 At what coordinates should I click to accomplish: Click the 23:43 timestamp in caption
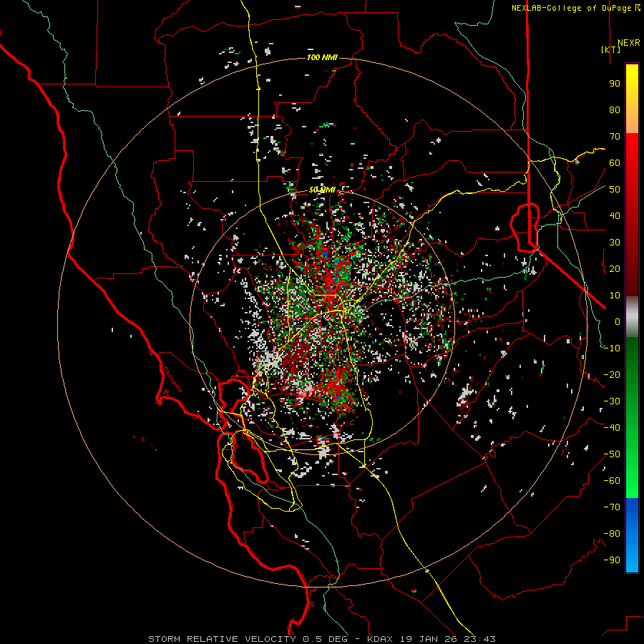pos(479,639)
